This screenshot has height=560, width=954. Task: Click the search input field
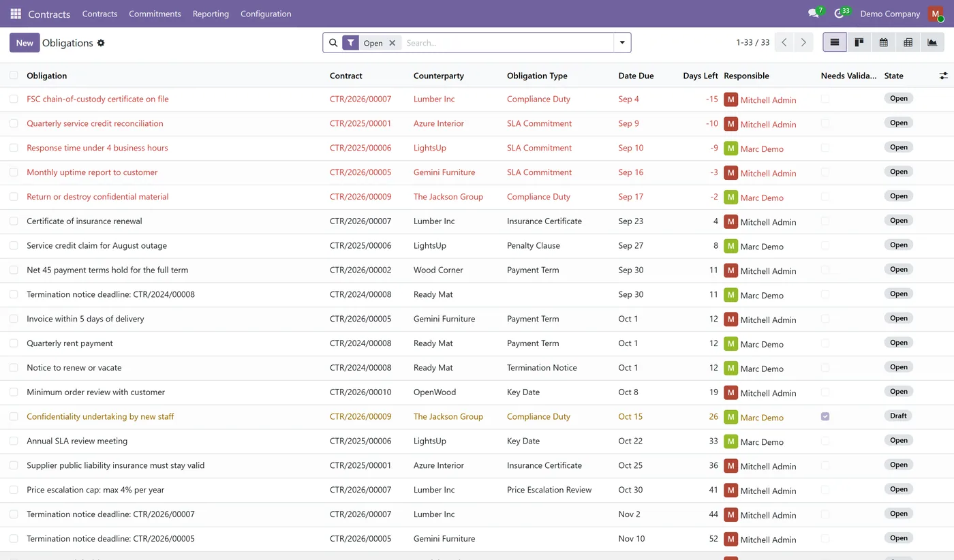click(x=508, y=43)
